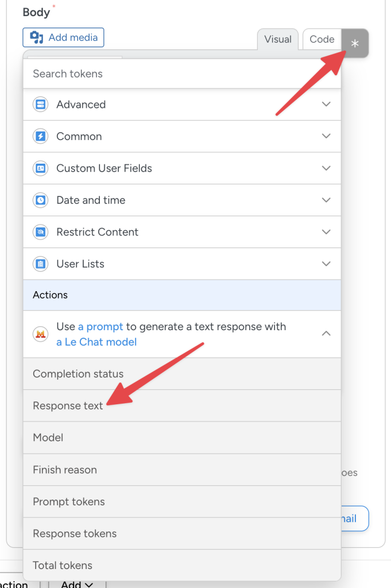Switch to the Code tab
Image resolution: width=391 pixels, height=588 pixels.
[321, 39]
